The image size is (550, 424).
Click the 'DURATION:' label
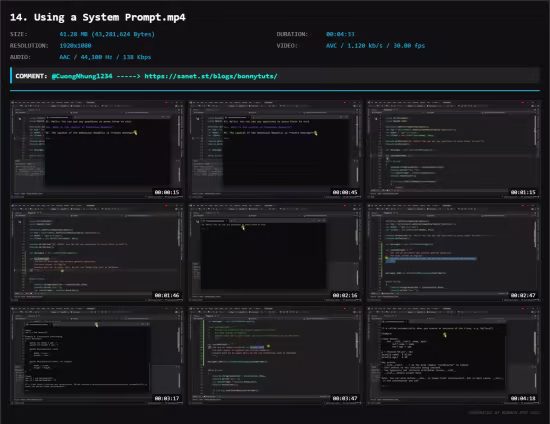click(x=292, y=34)
